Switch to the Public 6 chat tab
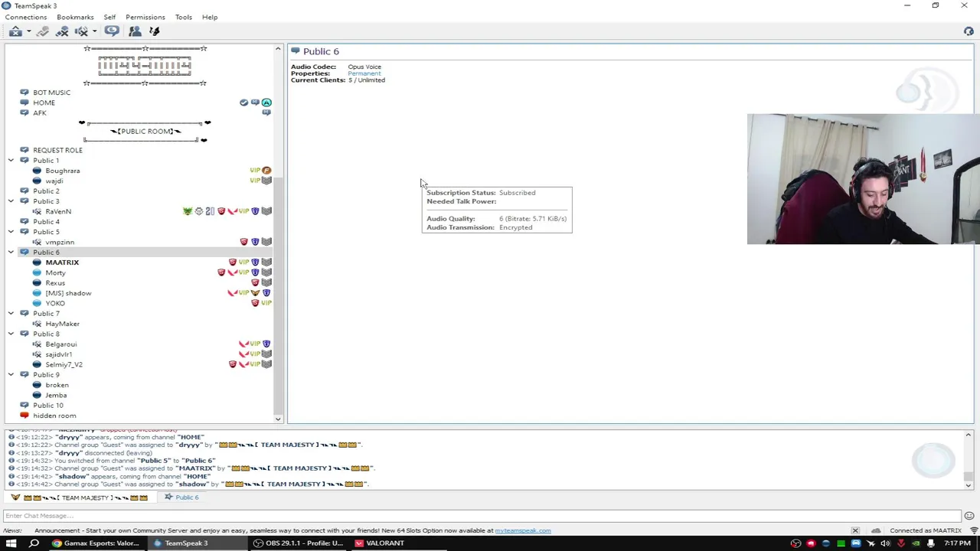The height and width of the screenshot is (551, 980). click(181, 497)
